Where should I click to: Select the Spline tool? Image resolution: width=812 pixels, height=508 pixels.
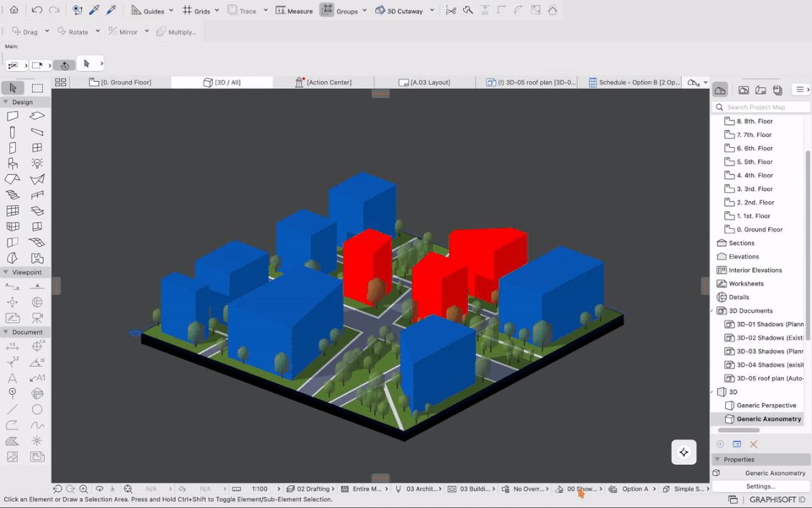pos(37,425)
